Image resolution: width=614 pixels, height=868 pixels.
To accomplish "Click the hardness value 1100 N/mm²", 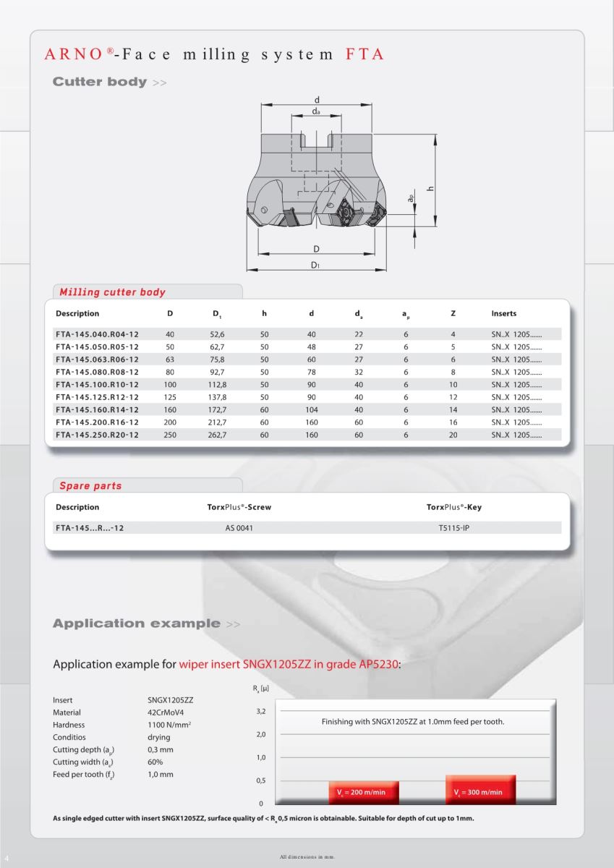I will (169, 725).
